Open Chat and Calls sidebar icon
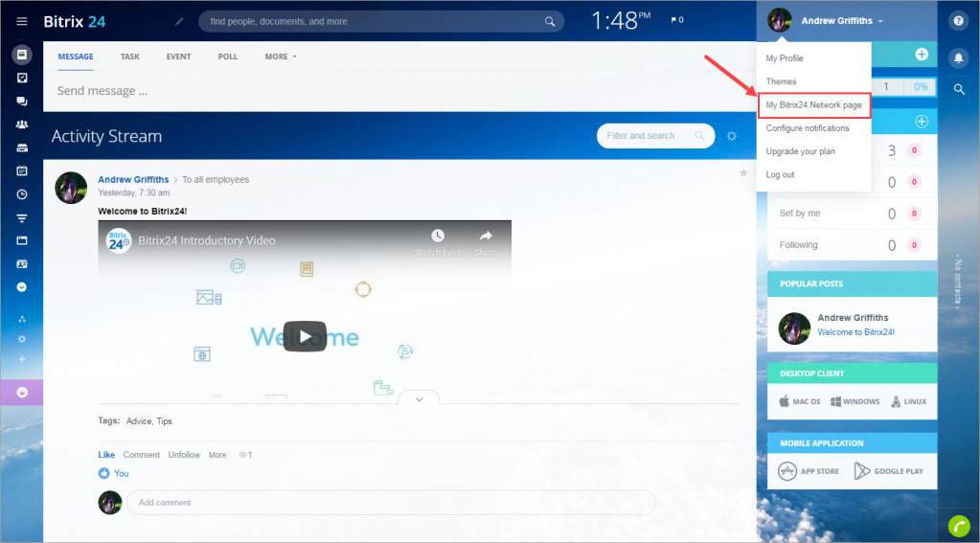Viewport: 980px width, 543px height. [22, 102]
